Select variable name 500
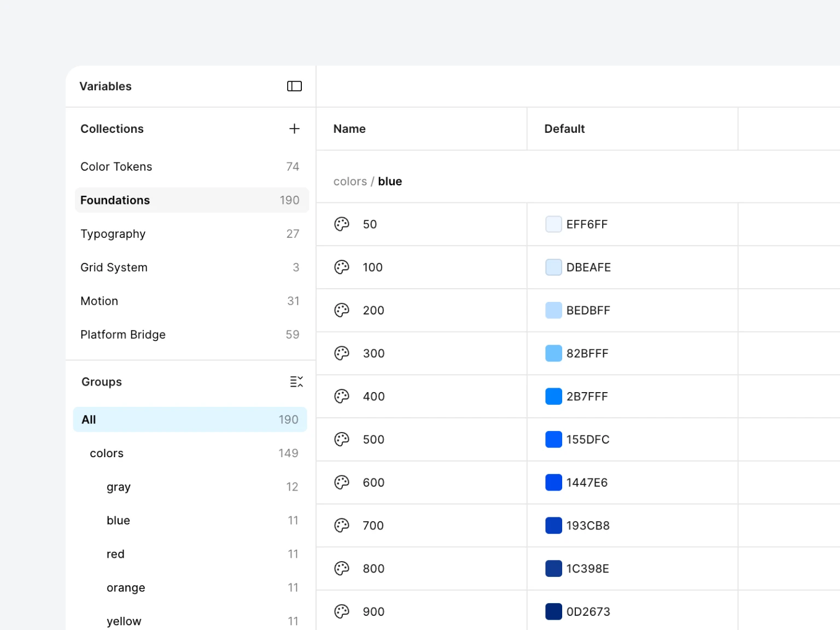 [374, 440]
